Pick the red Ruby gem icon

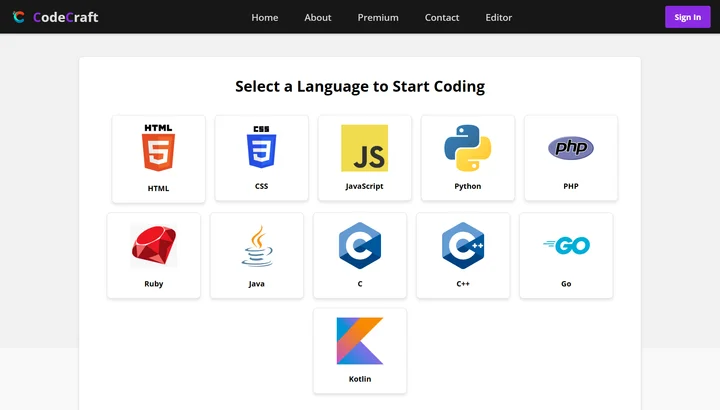pos(154,245)
